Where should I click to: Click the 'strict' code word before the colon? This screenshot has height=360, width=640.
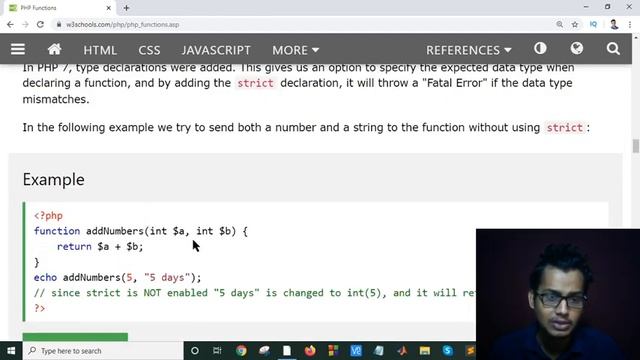(x=564, y=128)
